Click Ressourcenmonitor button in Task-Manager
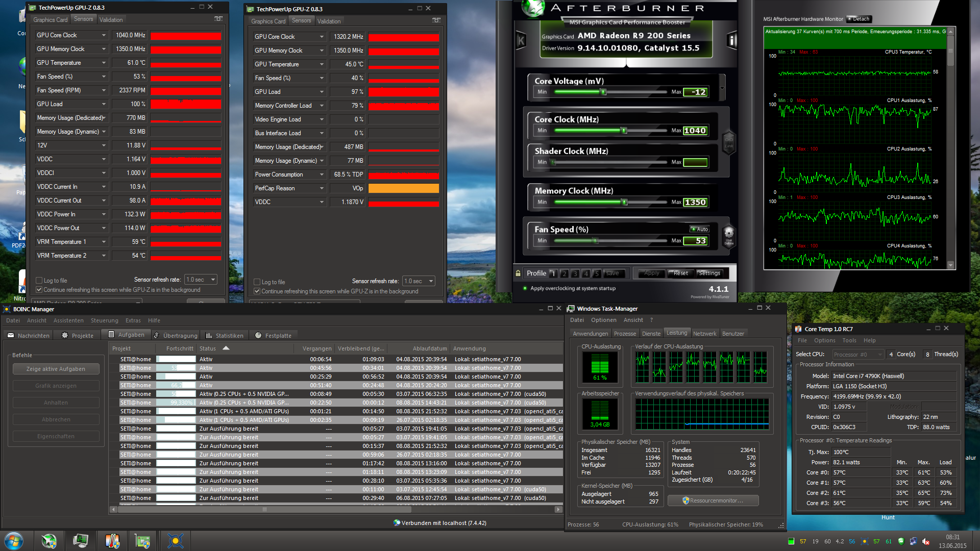 click(713, 500)
